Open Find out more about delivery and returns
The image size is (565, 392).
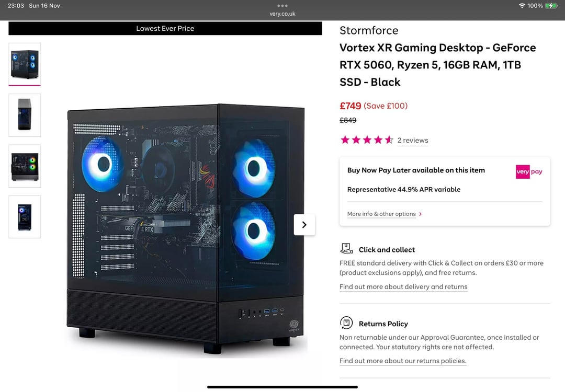403,287
